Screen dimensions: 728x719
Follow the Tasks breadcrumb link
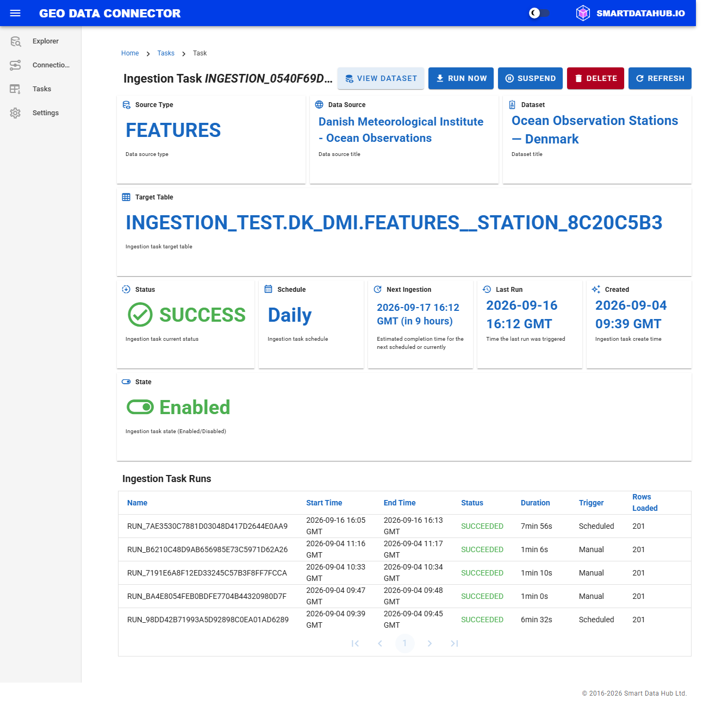pos(166,53)
